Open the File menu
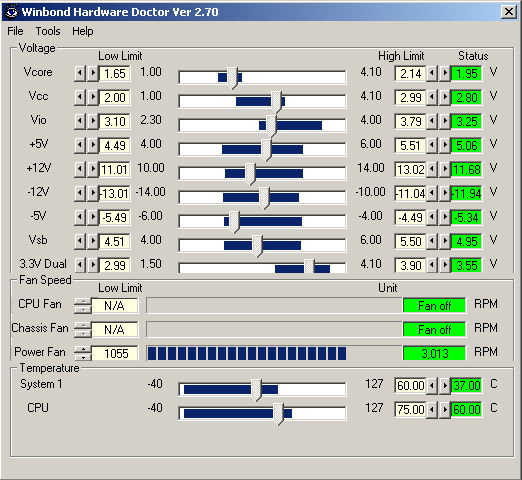522x480 pixels. coord(15,31)
